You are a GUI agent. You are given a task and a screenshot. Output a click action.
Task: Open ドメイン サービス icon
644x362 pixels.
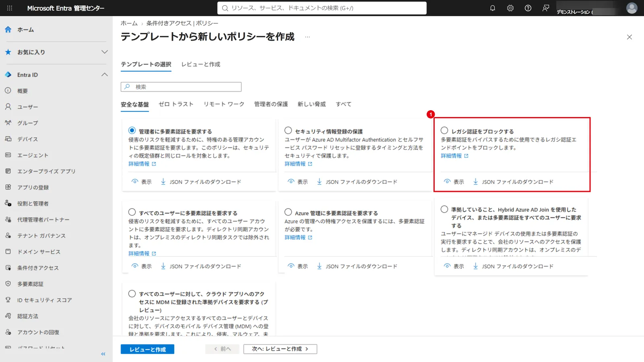tap(8, 251)
